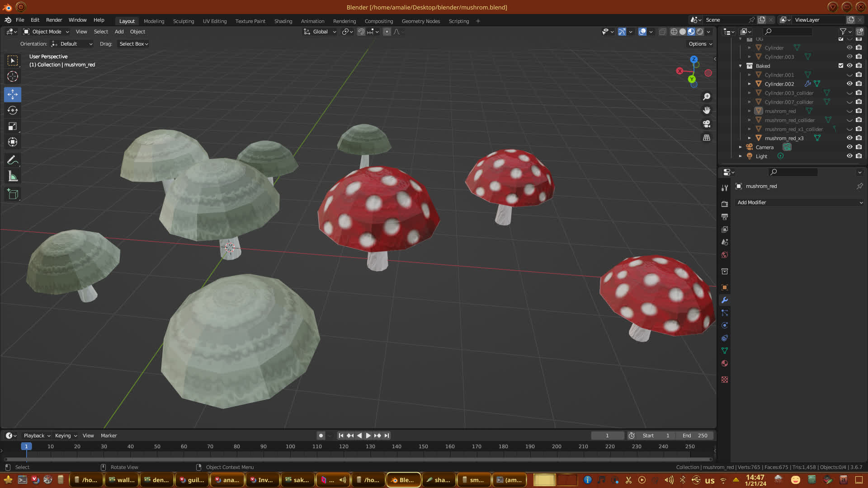The width and height of the screenshot is (868, 488).
Task: Open the Render menu
Action: pyautogui.click(x=54, y=20)
